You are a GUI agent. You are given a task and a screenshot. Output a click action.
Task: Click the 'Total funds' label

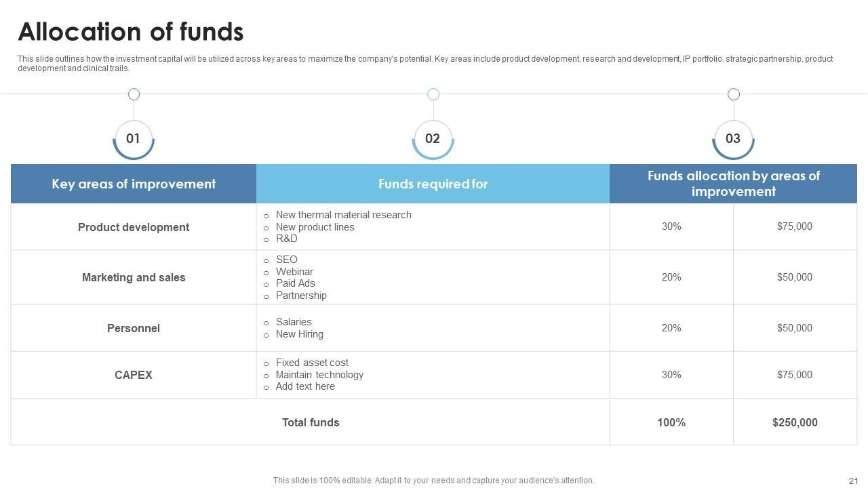click(311, 422)
